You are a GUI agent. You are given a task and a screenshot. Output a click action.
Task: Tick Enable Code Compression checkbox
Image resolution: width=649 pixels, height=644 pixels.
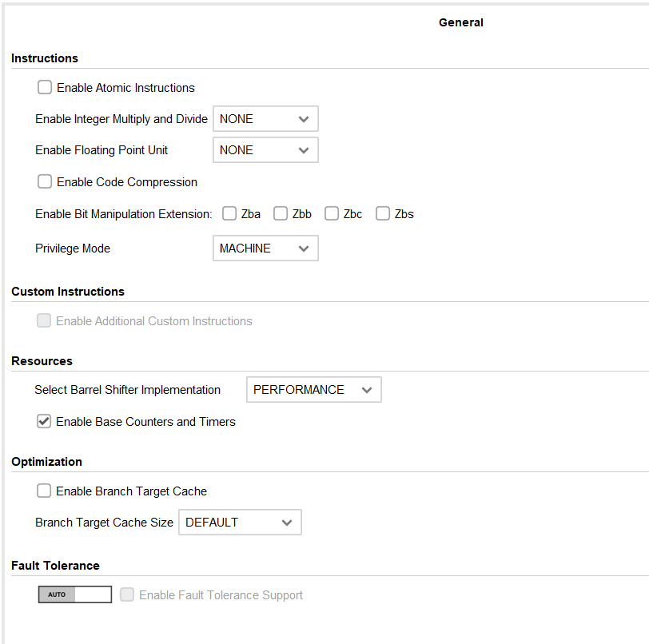click(45, 182)
